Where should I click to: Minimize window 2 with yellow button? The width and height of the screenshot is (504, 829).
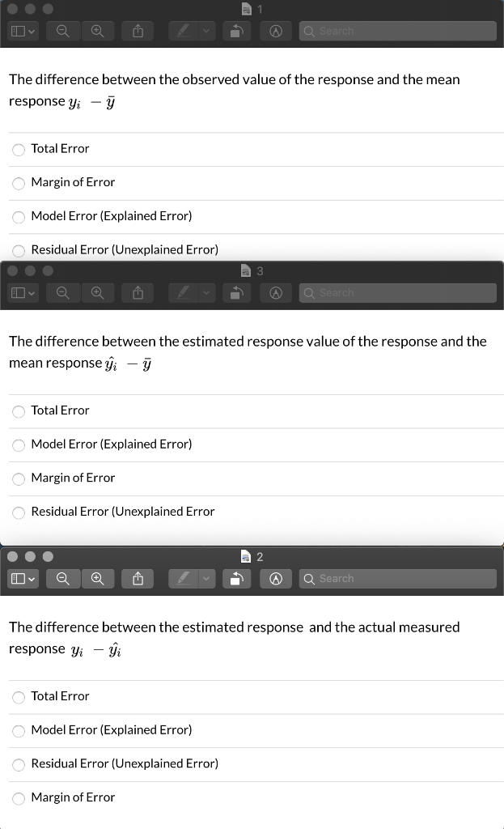coord(30,556)
